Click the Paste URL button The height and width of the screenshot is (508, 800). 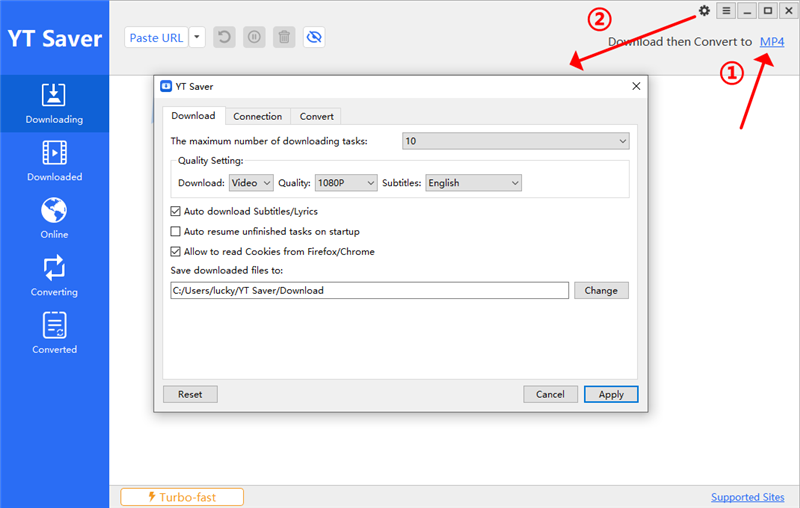(156, 37)
